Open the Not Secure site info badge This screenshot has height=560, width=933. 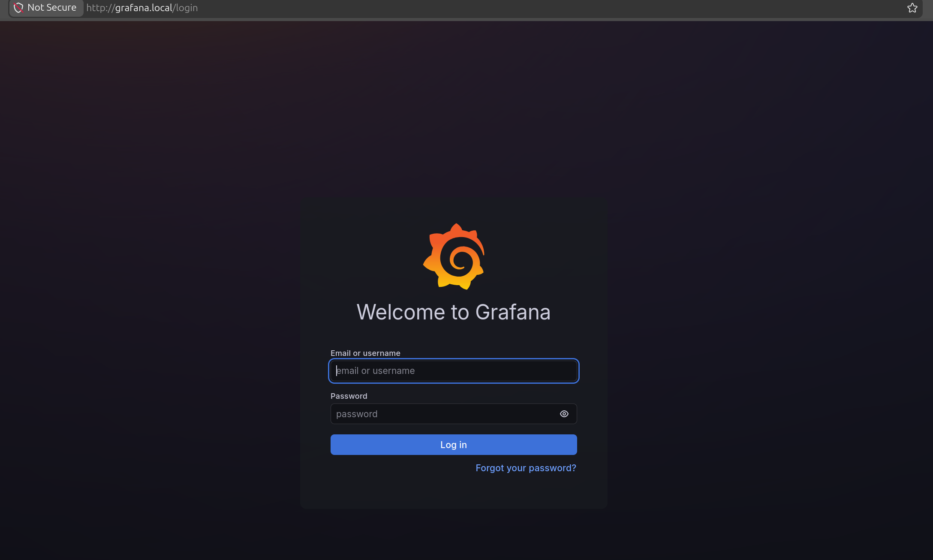pos(46,8)
